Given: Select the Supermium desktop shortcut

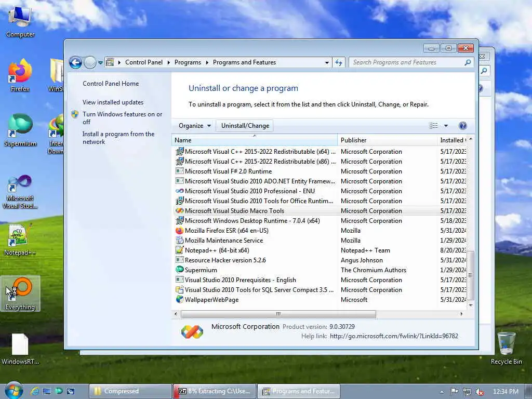Looking at the screenshot, I should click(20, 130).
